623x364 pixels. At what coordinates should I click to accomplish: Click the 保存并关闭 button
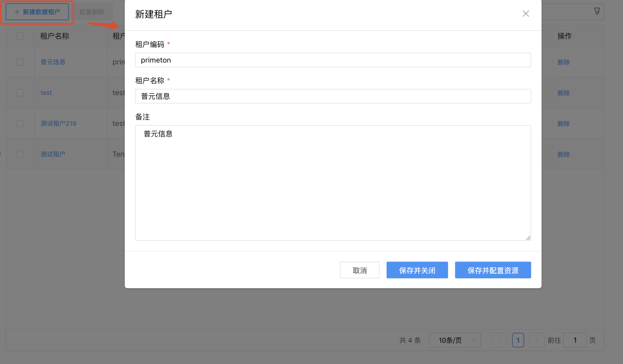tap(417, 270)
